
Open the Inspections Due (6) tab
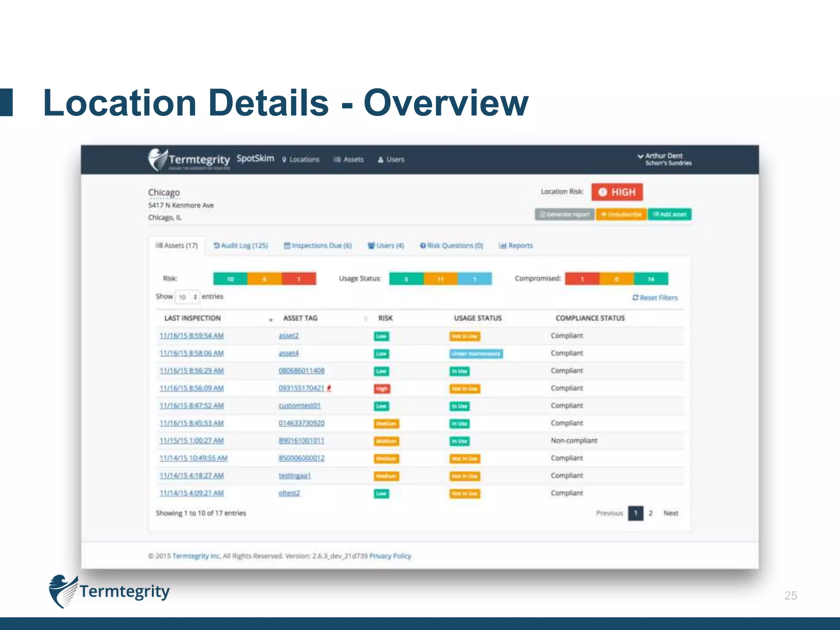click(318, 246)
